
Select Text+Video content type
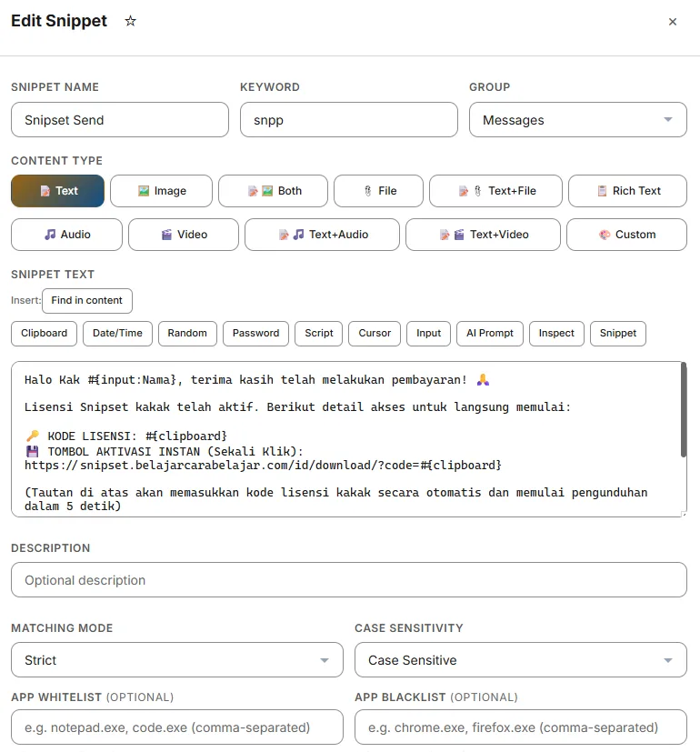click(x=483, y=235)
